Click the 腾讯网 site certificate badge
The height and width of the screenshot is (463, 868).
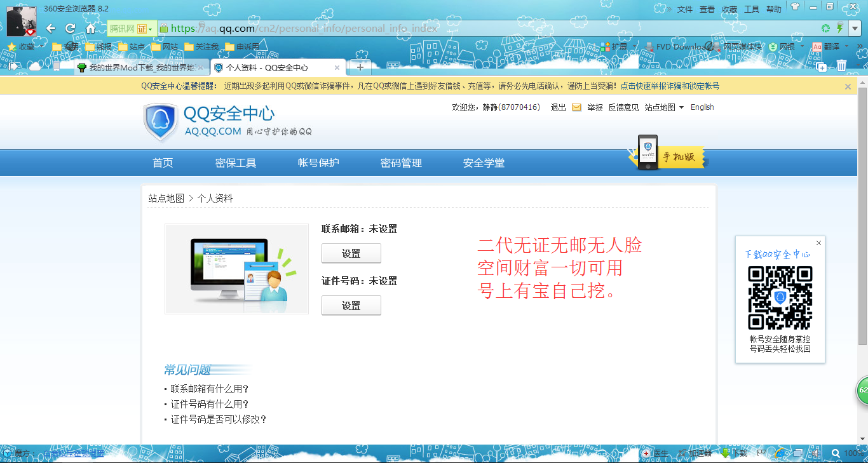[130, 29]
